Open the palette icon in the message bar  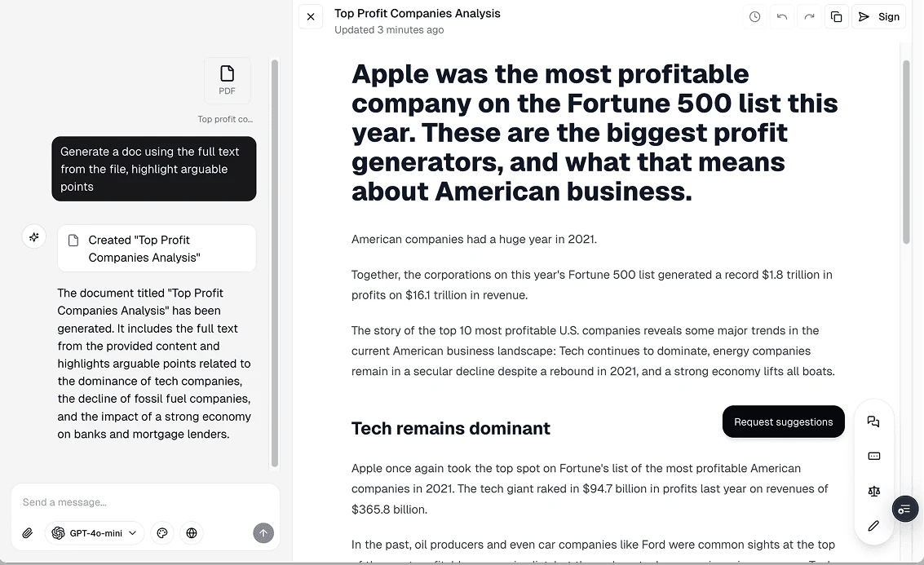[x=162, y=532]
